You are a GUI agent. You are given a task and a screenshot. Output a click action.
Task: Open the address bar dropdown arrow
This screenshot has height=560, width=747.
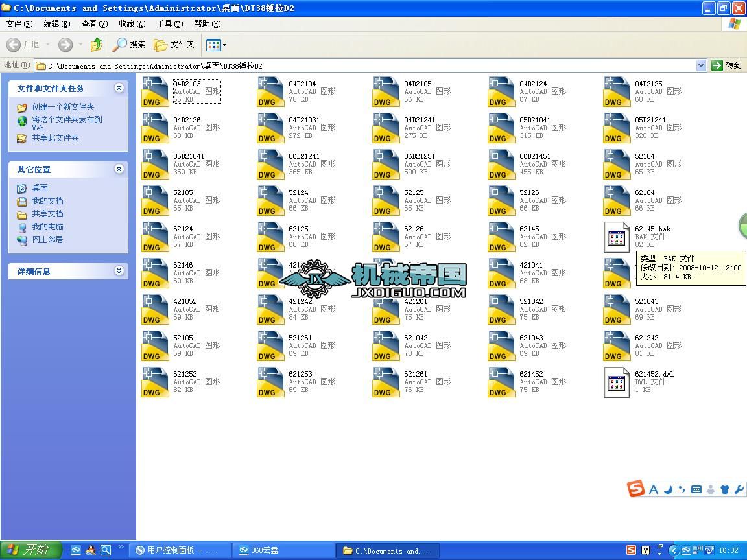pos(701,65)
